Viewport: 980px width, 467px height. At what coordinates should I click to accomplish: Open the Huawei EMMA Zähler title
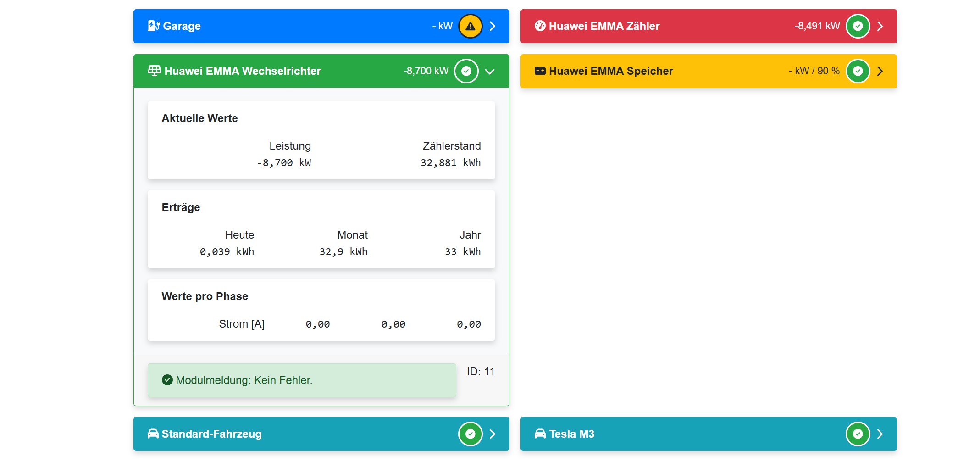coord(604,26)
